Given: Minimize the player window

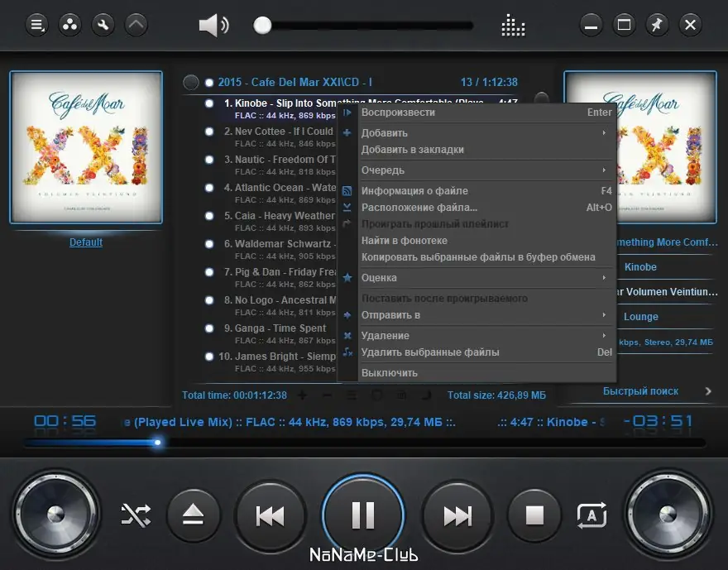Looking at the screenshot, I should (x=591, y=25).
